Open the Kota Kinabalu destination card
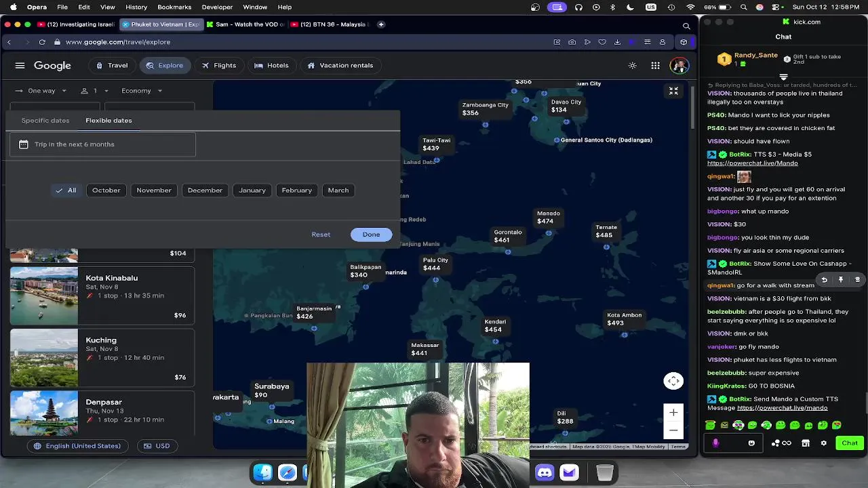Image resolution: width=868 pixels, height=488 pixels. [x=102, y=296]
